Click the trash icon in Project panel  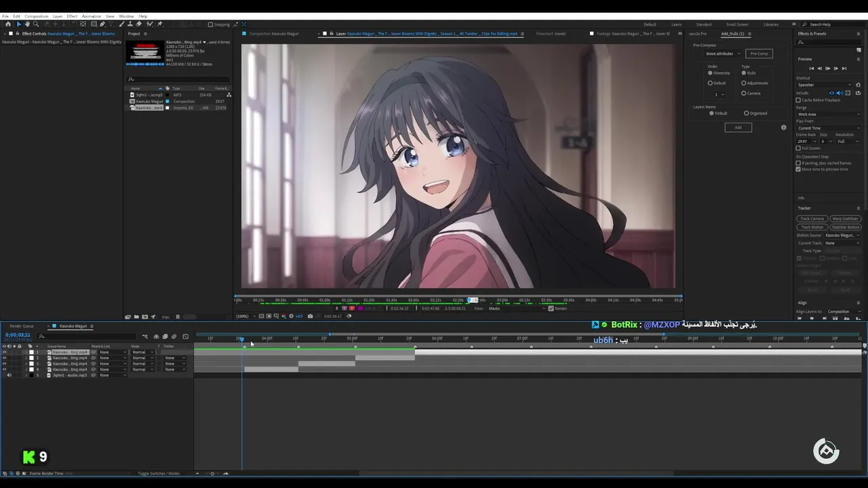pos(178,317)
